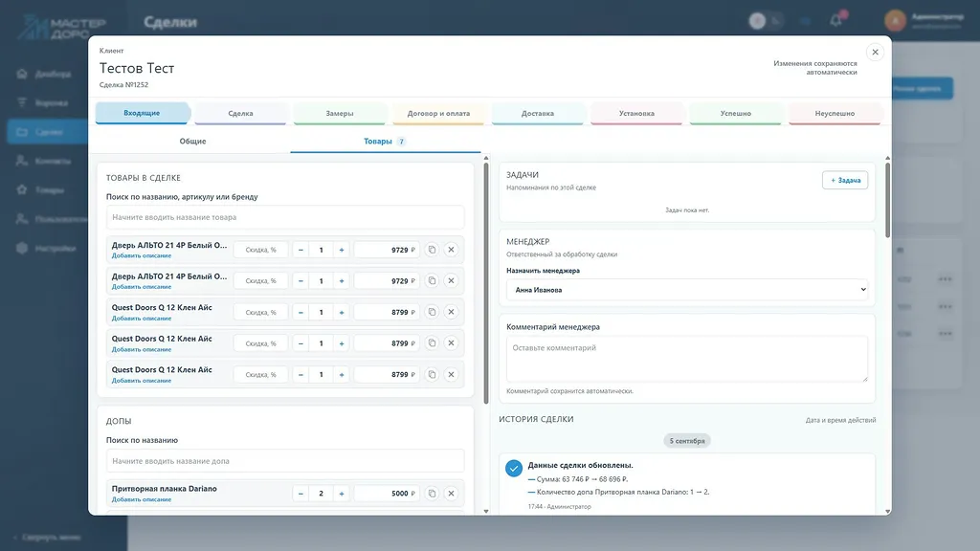Screen dimensions: 980x551
Task: Click discount field of first Дверь АЛЬТО row
Action: tap(260, 250)
